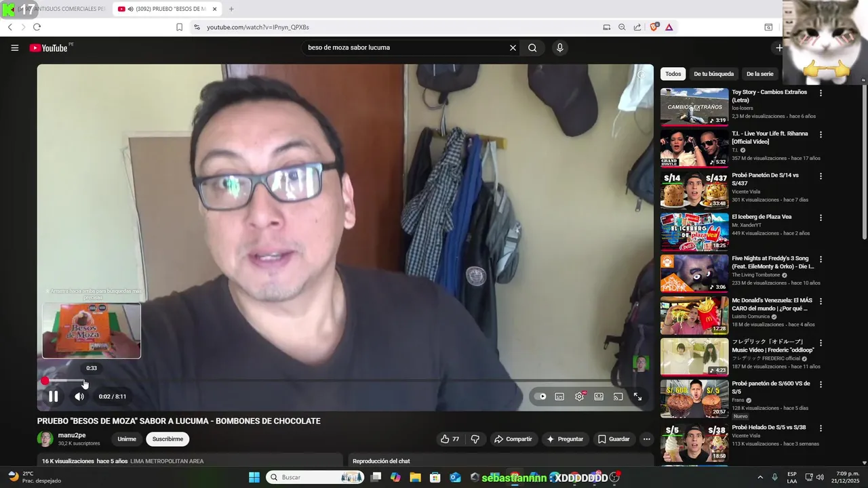Open options for Probé panetón de S/600 video
The width and height of the screenshot is (868, 488).
(821, 384)
